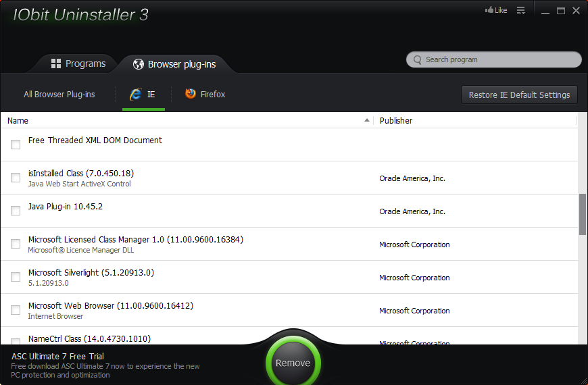This screenshot has width=588, height=385.
Task: Minimize the IObit Uninstaller window
Action: click(545, 11)
